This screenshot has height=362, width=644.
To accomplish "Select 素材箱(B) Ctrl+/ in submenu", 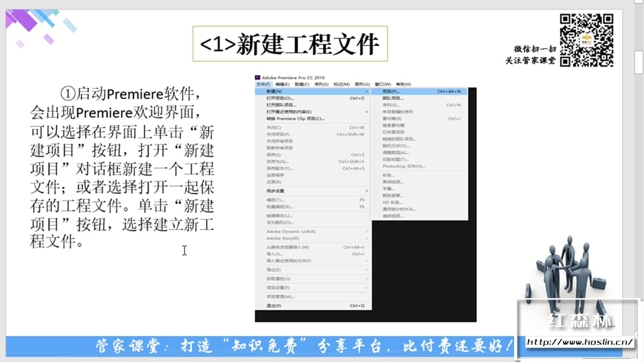I will pos(419,119).
